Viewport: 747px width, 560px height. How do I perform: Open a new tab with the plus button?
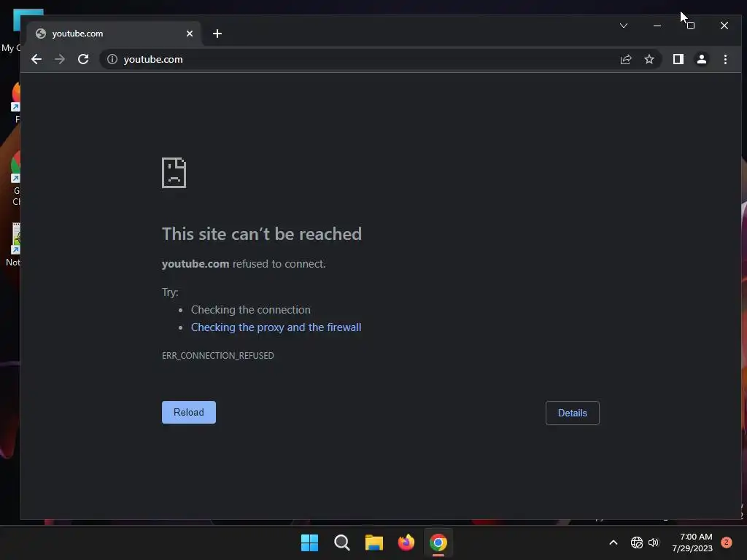click(217, 34)
